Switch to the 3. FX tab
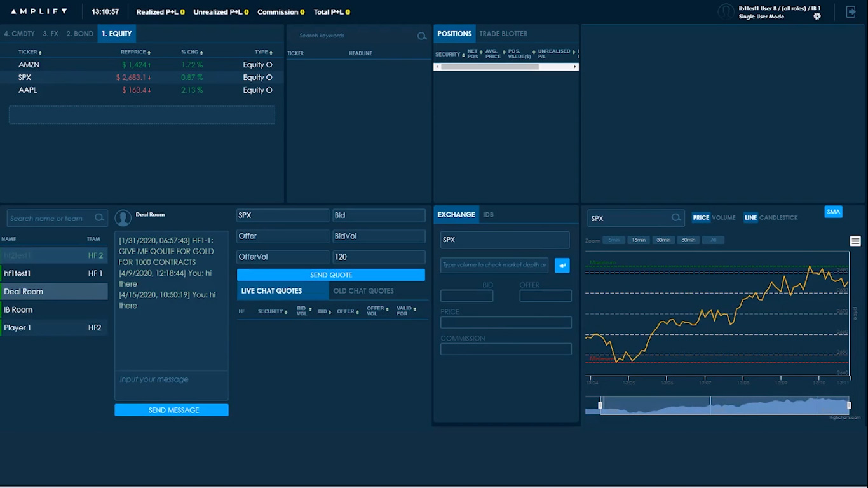The width and height of the screenshot is (868, 488). pyautogui.click(x=50, y=34)
